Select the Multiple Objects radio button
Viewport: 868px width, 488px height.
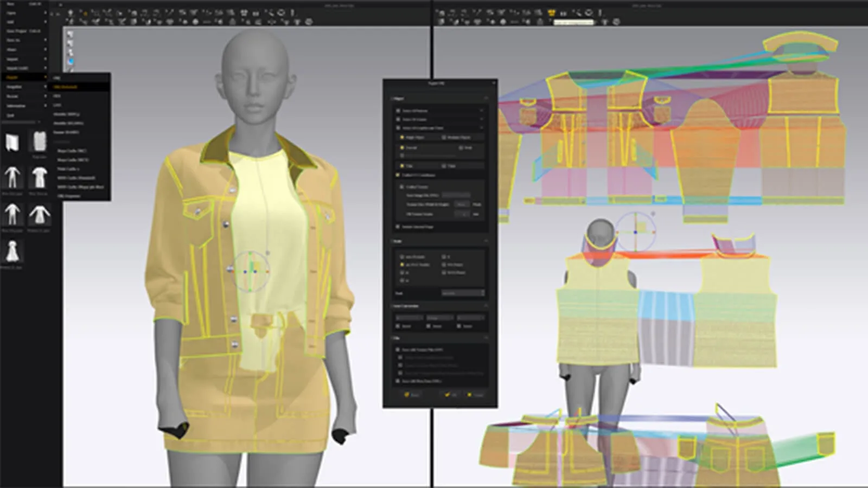(x=444, y=137)
